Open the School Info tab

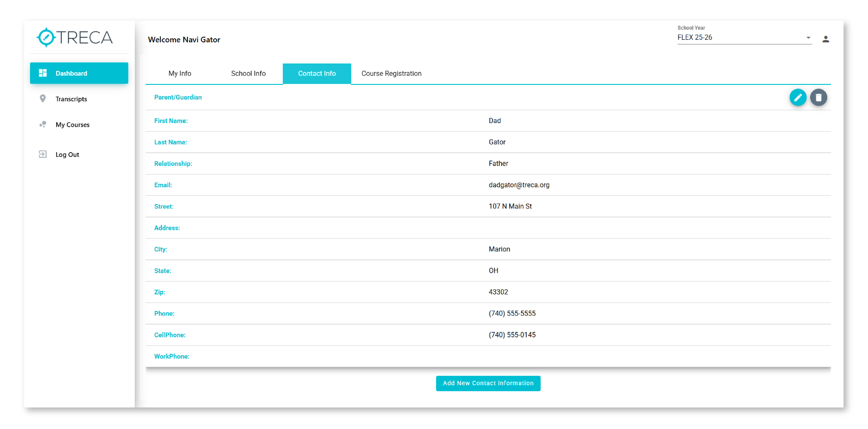(248, 73)
